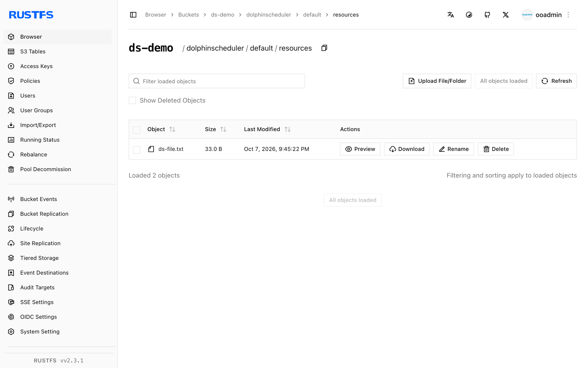Click the RUSTFS vv2.3.1 version text
Screen dimensions: 588x368
pyautogui.click(x=59, y=360)
